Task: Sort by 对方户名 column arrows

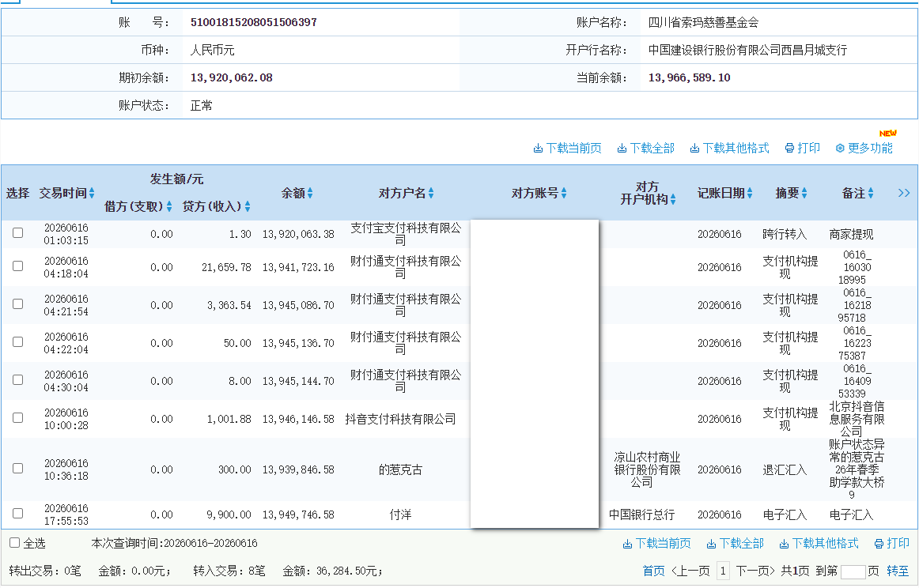Action: point(431,194)
